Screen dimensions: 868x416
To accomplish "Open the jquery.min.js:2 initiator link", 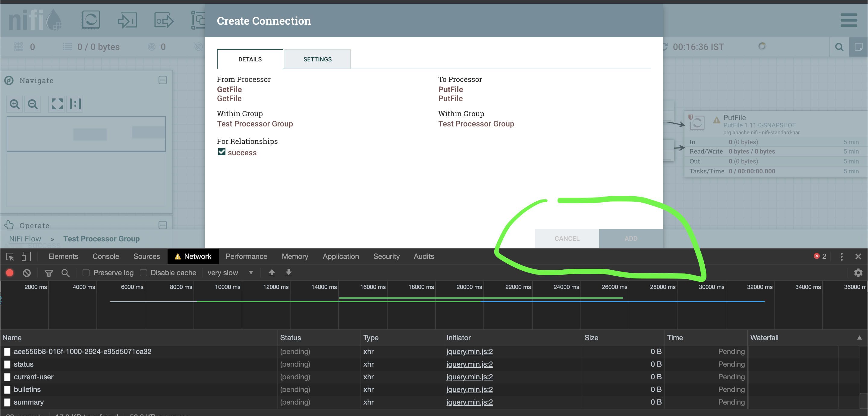I will coord(469,351).
